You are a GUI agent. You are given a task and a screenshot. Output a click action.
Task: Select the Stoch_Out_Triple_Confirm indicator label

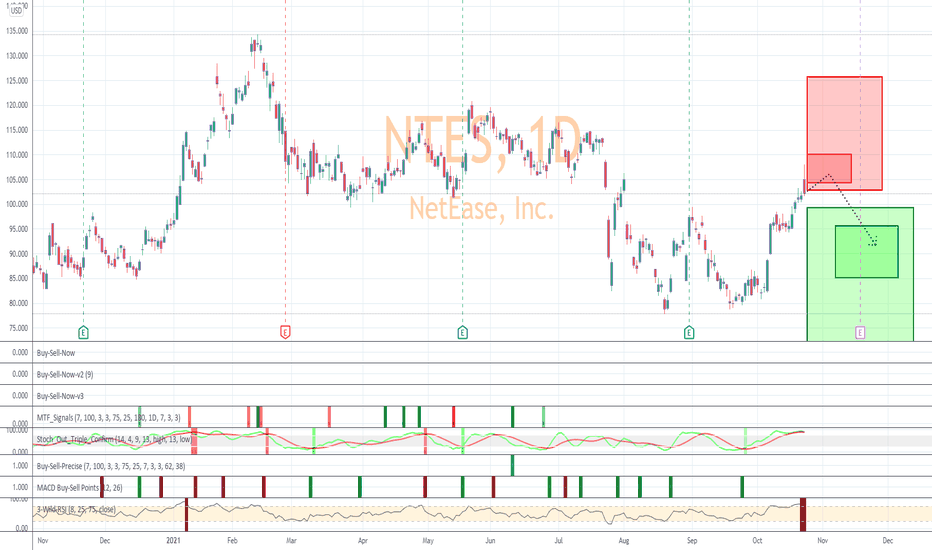(x=114, y=439)
